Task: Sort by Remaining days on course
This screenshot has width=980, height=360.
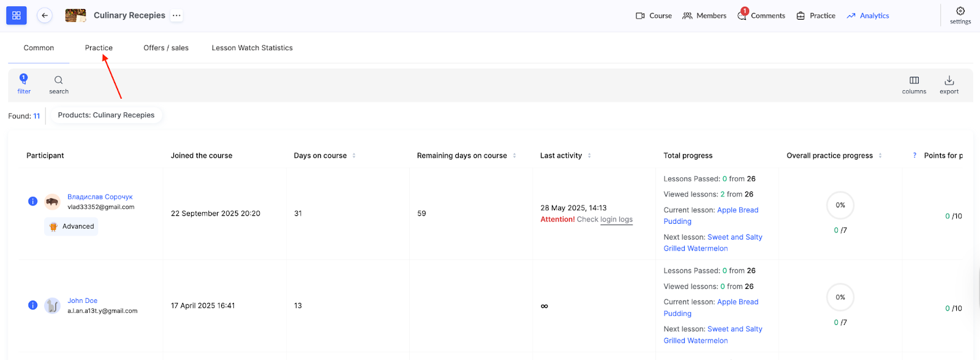Action: tap(514, 156)
